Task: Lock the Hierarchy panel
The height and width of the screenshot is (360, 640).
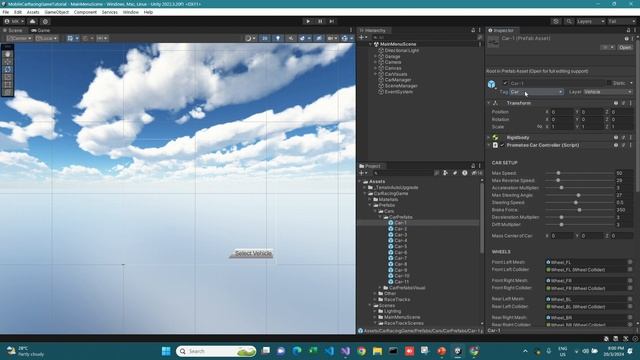Action: point(473,30)
